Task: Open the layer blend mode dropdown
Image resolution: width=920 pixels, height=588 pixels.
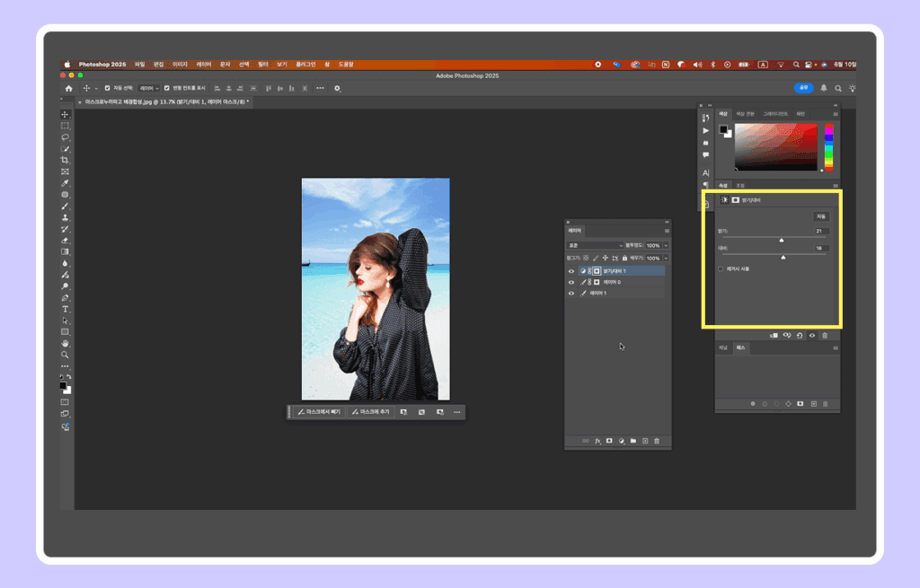Action: pos(595,246)
